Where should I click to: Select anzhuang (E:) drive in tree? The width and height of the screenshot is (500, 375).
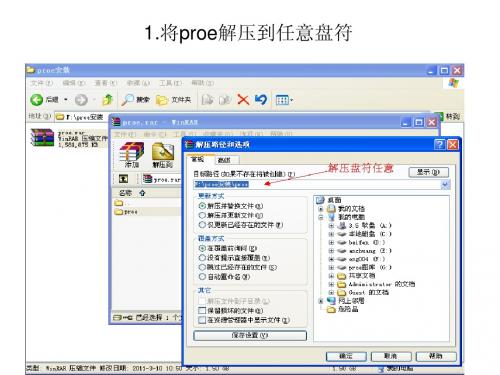[364, 251]
